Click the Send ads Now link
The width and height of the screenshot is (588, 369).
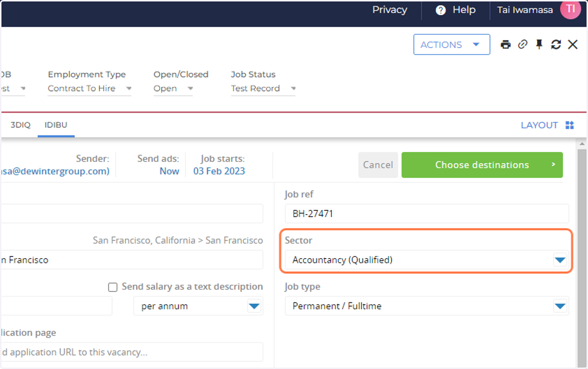point(170,172)
